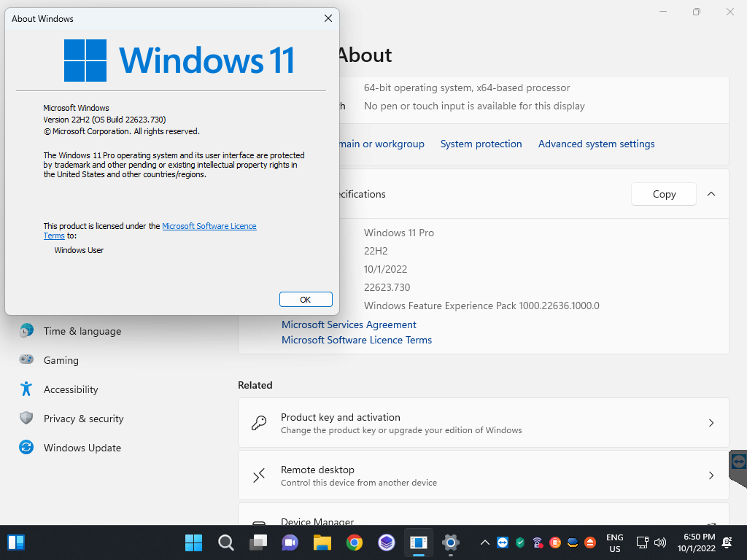Select the 22H2 version value in Settings
747x560 pixels.
click(x=376, y=251)
